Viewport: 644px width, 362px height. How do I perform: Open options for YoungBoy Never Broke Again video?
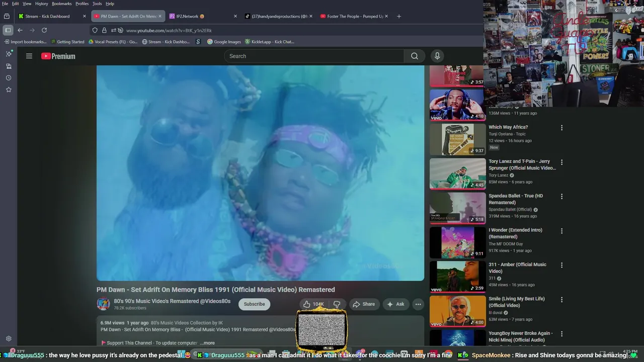pos(562,334)
